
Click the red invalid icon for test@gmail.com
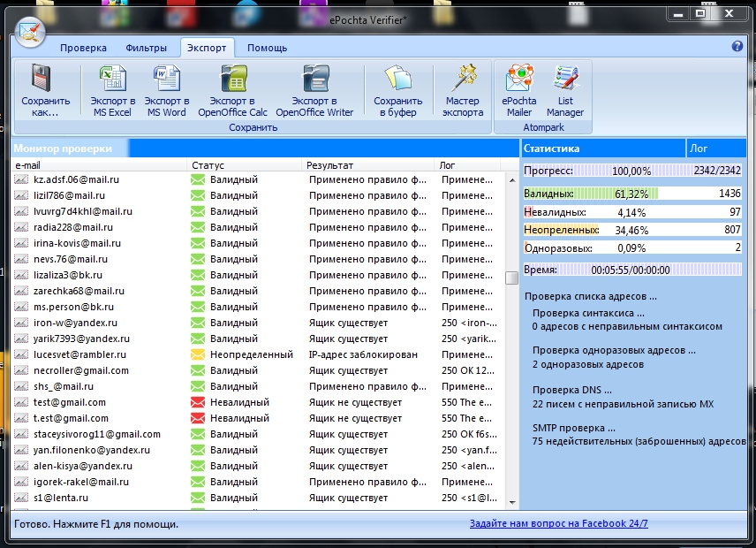coord(198,402)
